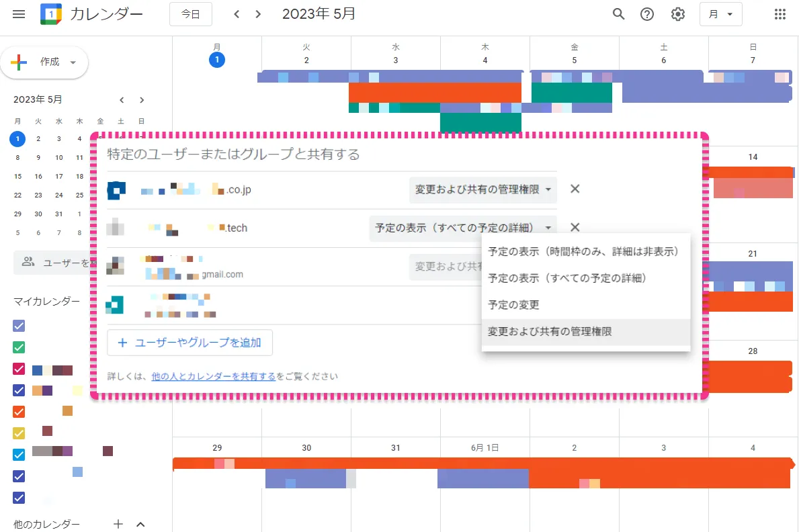Show the previous month in the mini calendar

pos(122,100)
